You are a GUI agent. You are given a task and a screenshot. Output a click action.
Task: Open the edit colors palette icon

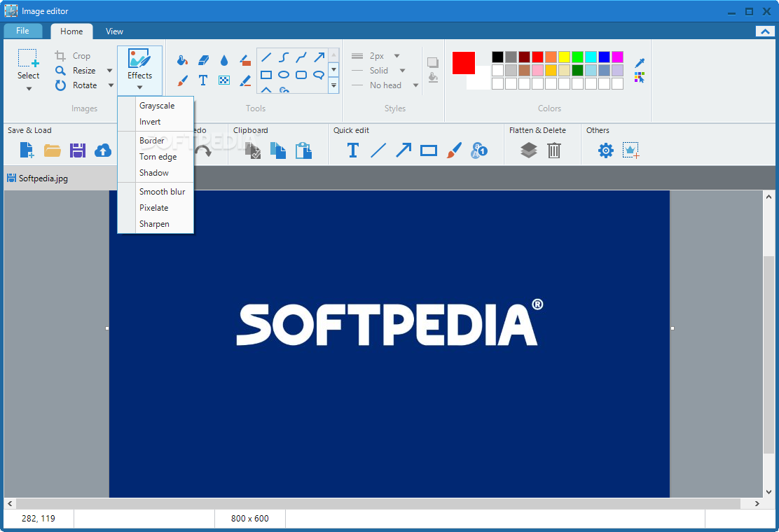point(640,78)
